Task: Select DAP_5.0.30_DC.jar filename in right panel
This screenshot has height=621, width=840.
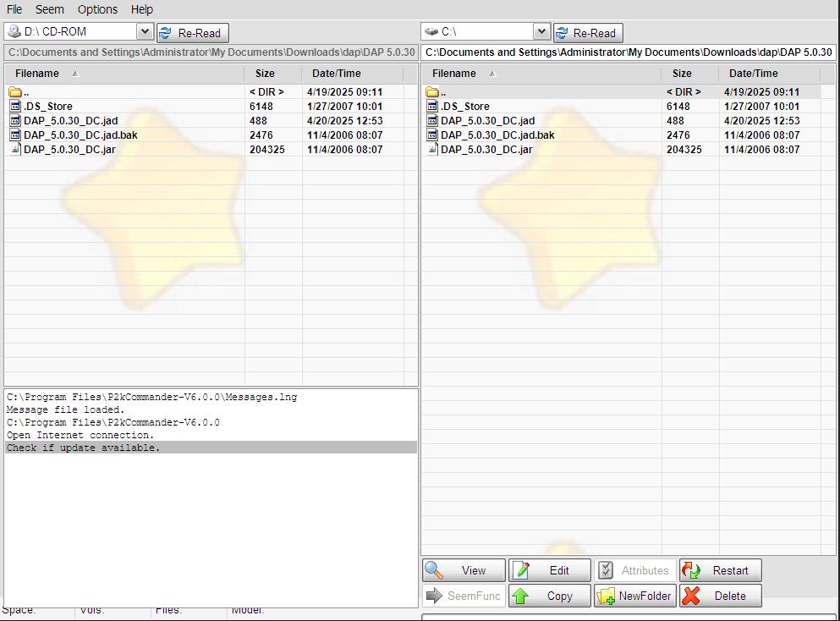Action: (486, 150)
